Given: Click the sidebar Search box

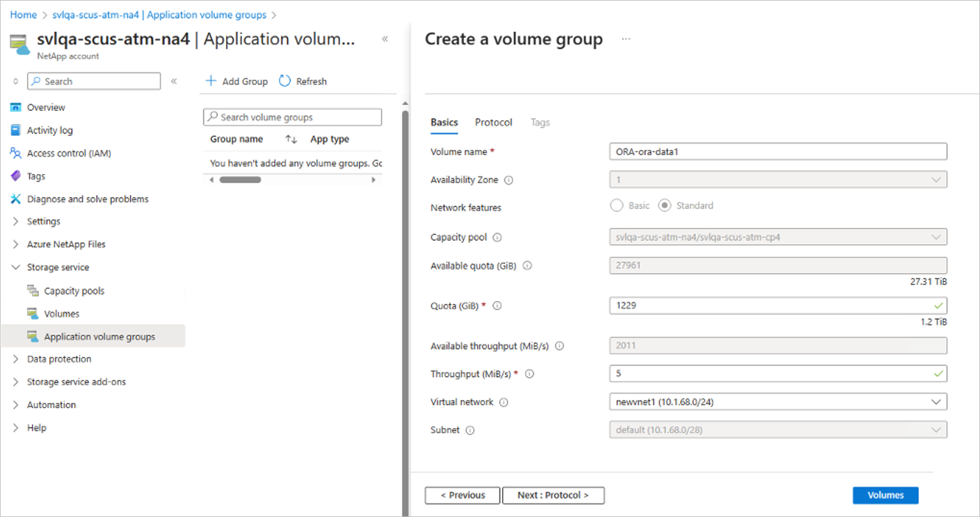Looking at the screenshot, I should click(94, 81).
